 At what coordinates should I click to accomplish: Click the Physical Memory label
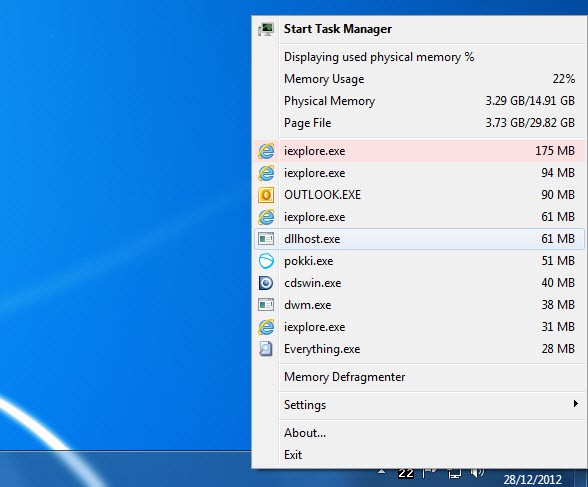(329, 101)
